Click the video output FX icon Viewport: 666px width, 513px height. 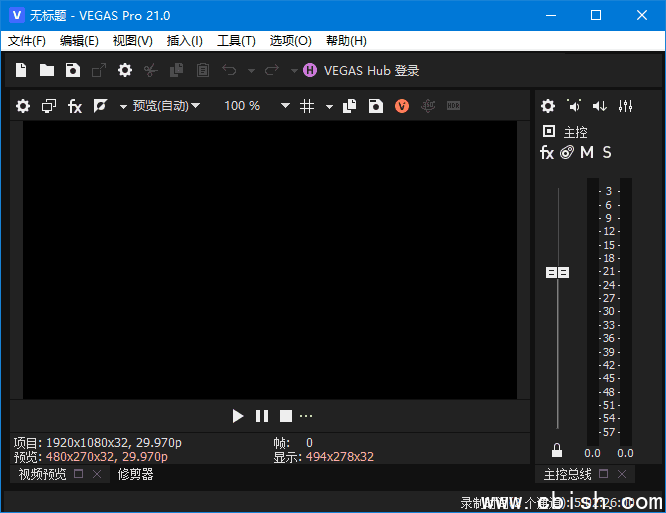pyautogui.click(x=75, y=106)
